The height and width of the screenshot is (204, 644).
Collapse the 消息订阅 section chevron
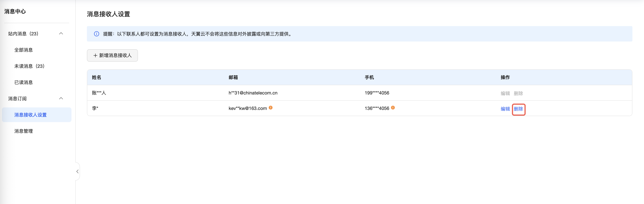[61, 99]
